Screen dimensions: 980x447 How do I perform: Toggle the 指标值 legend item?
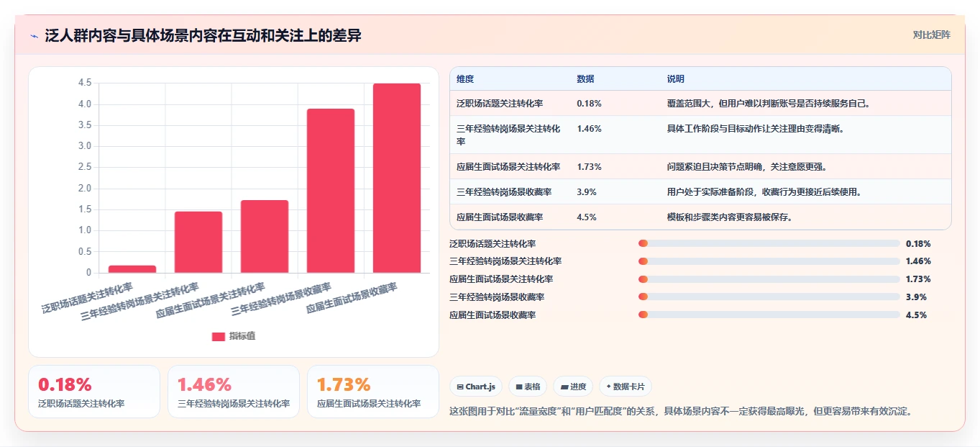coord(234,336)
